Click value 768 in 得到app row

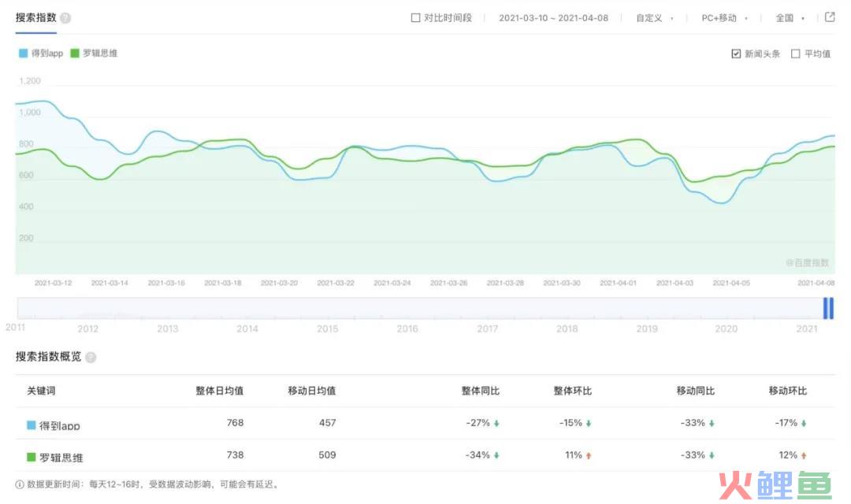click(x=235, y=423)
